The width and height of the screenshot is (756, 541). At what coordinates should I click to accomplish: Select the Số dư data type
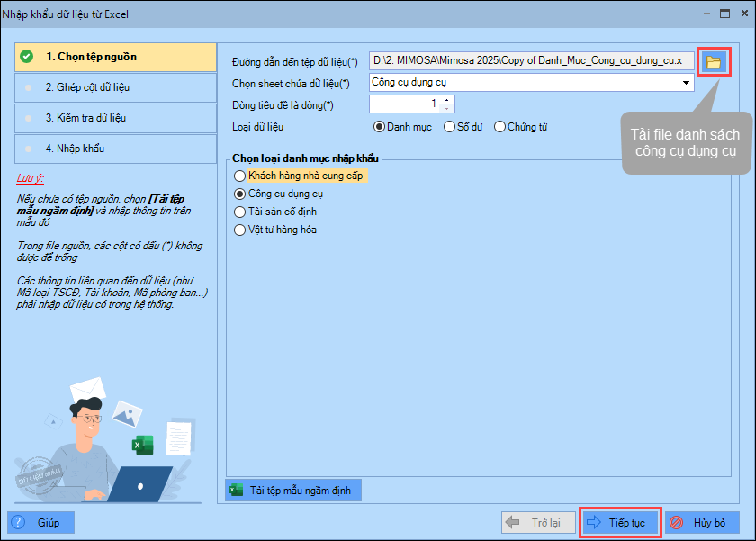463,127
